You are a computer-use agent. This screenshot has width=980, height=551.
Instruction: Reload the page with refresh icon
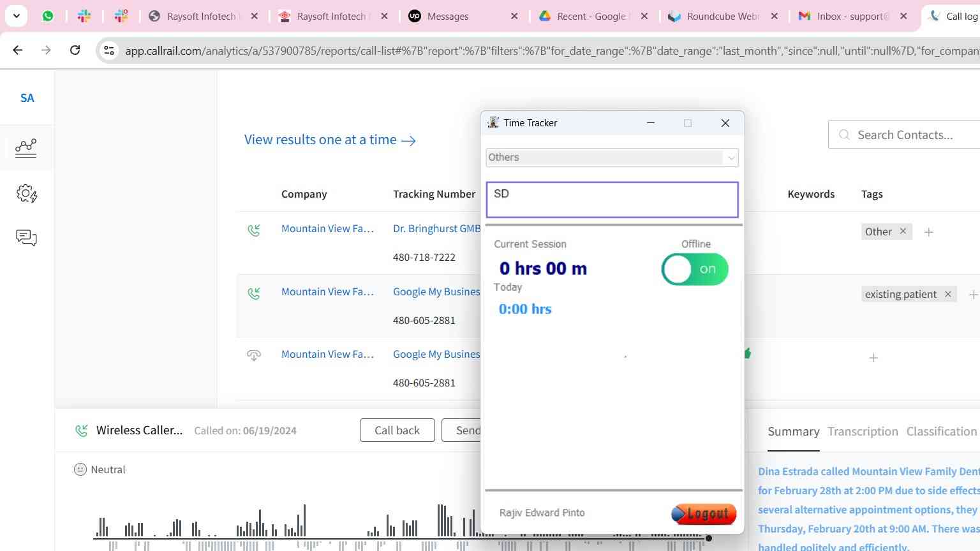(75, 50)
